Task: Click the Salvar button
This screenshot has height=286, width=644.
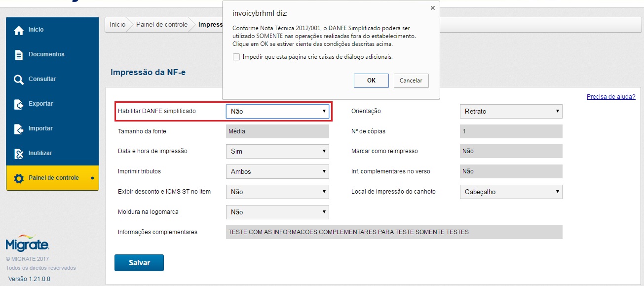Action: click(x=139, y=263)
